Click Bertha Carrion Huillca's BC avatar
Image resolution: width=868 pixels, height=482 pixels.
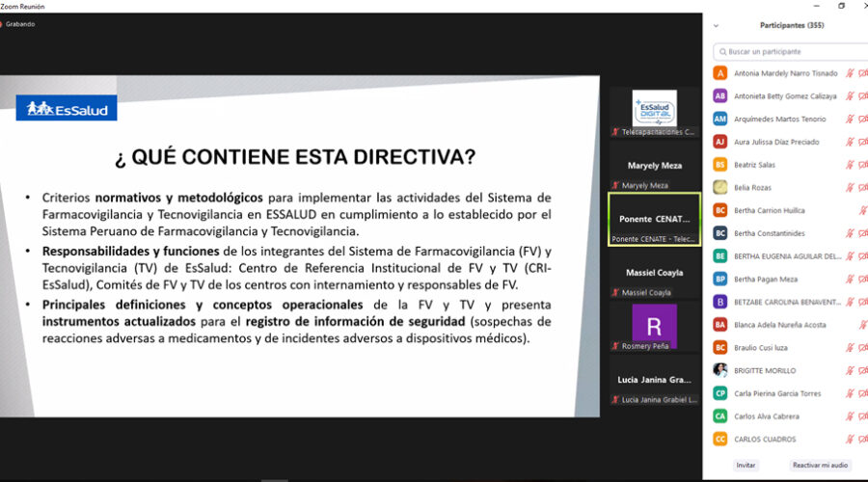click(720, 210)
